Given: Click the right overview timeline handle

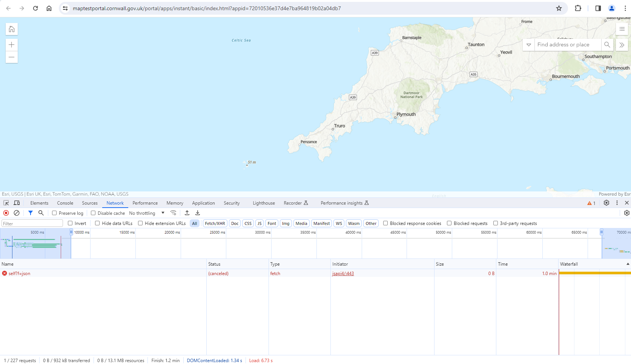Looking at the screenshot, I should [x=602, y=232].
